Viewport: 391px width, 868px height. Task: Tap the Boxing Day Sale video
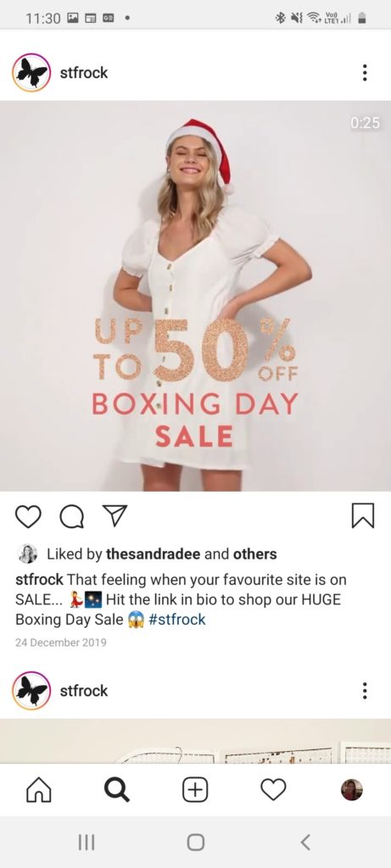click(195, 296)
